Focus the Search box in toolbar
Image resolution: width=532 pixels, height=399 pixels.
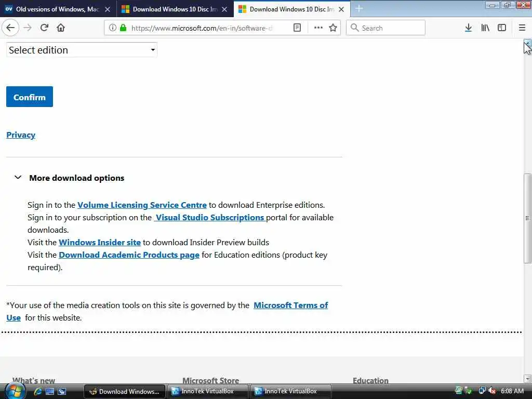[x=385, y=28]
